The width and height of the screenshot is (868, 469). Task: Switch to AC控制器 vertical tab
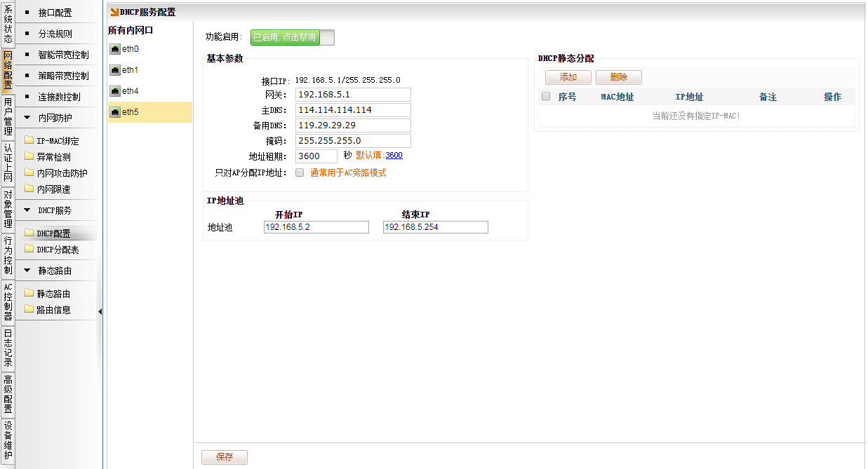coord(8,302)
